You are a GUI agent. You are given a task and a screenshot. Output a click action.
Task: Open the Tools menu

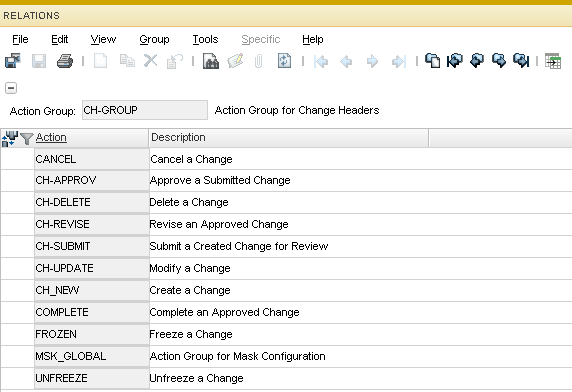coord(205,39)
